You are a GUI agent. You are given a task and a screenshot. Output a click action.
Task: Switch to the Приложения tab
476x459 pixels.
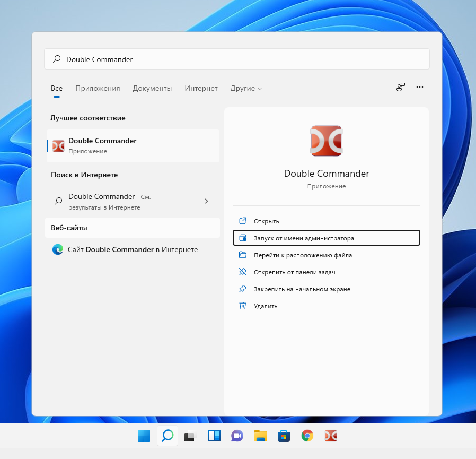[98, 89]
